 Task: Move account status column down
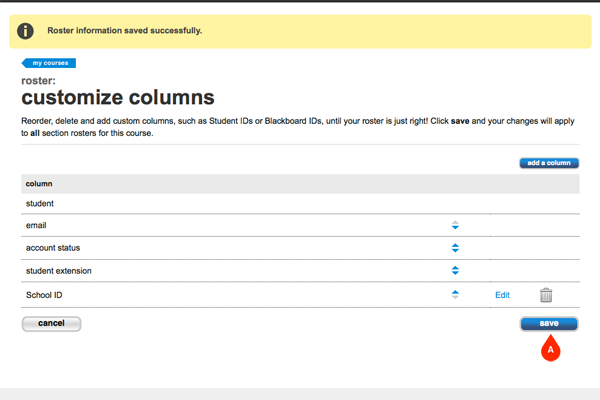(455, 250)
